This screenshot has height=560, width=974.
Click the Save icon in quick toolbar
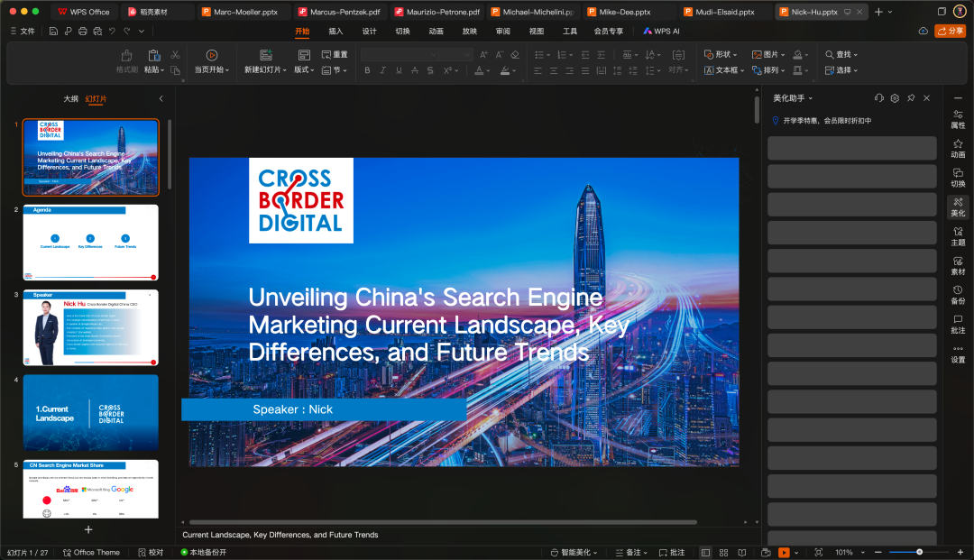click(53, 31)
